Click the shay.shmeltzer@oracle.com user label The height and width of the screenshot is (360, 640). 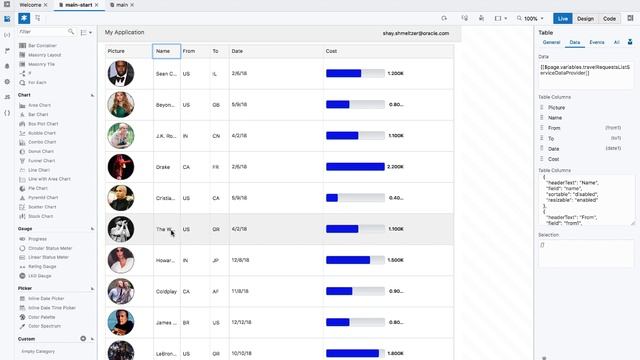416,33
